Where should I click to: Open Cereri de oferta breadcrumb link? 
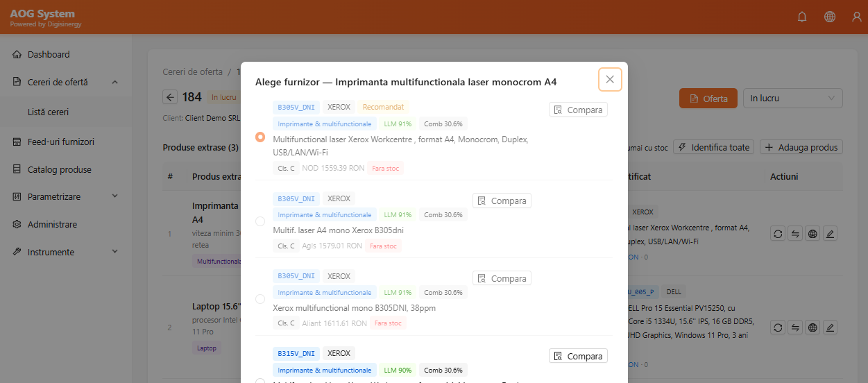(x=193, y=71)
